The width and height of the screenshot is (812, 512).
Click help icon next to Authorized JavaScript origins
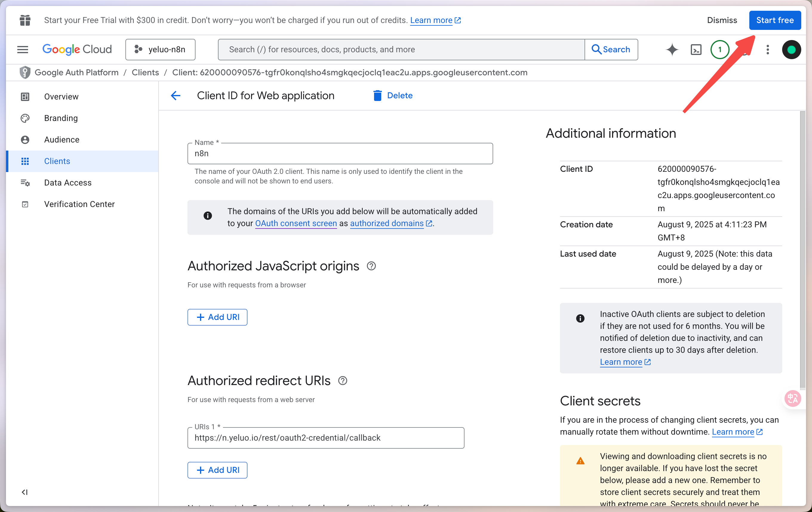[371, 266]
